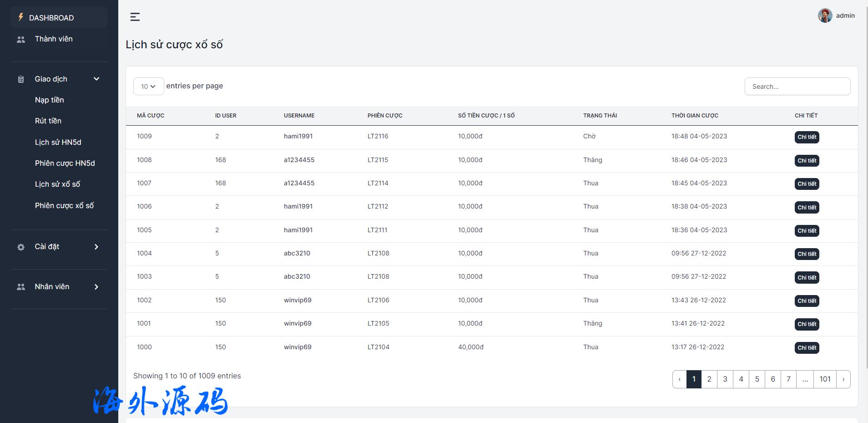Click the Giao dịch clipboard icon

(x=21, y=79)
